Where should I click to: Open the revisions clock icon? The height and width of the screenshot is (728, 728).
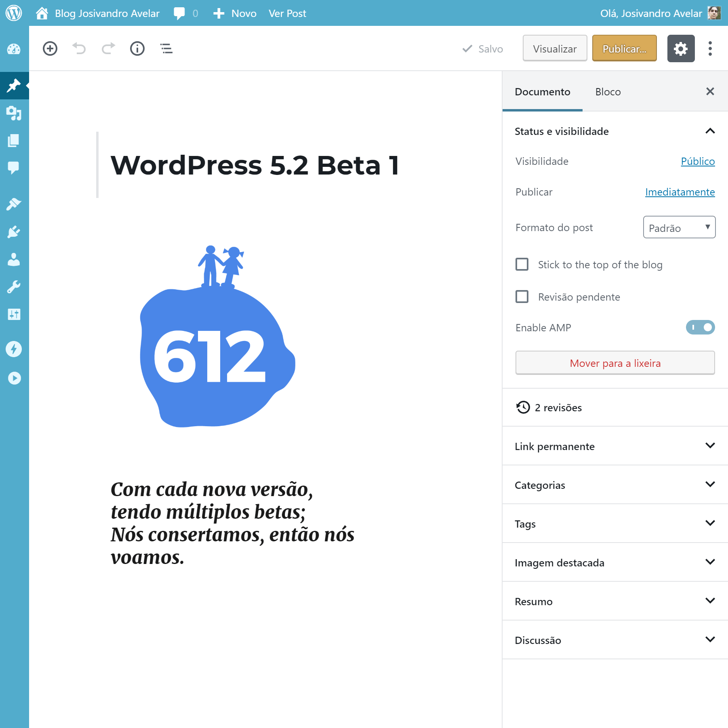tap(523, 407)
